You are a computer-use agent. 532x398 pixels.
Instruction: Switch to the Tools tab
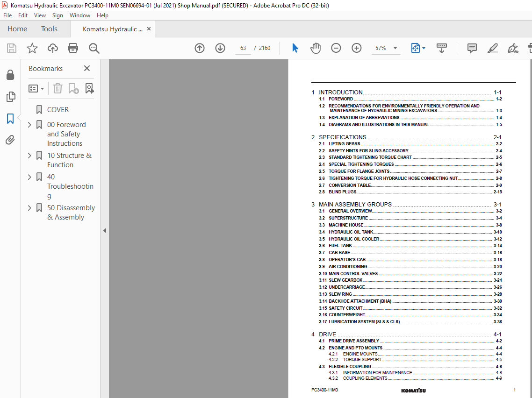coord(49,29)
